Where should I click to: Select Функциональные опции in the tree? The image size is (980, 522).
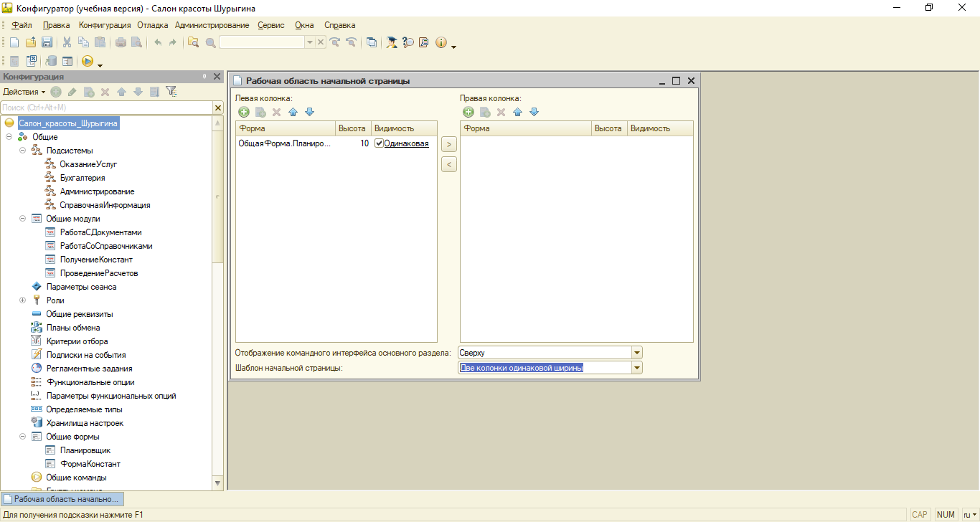coord(90,382)
